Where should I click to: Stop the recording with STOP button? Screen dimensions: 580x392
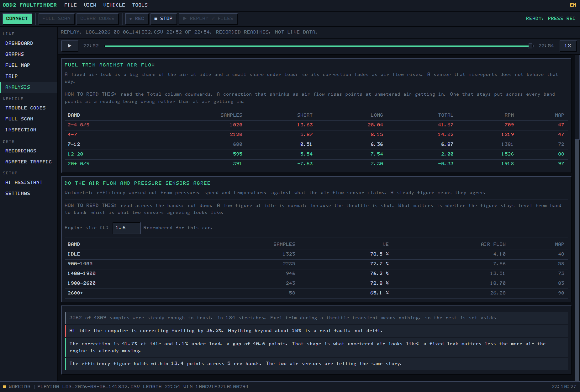tap(163, 19)
